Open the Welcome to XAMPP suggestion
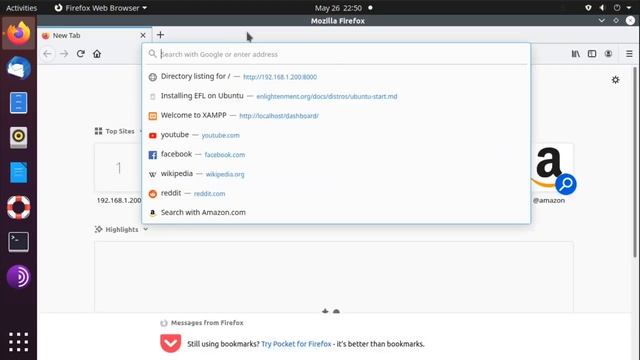The image size is (640, 360). click(336, 116)
